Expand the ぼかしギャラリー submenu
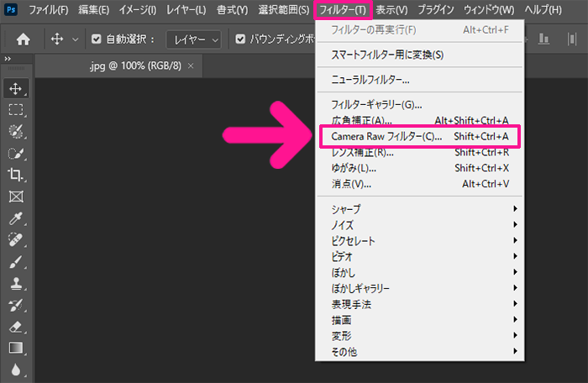This screenshot has height=383, width=588. click(420, 288)
